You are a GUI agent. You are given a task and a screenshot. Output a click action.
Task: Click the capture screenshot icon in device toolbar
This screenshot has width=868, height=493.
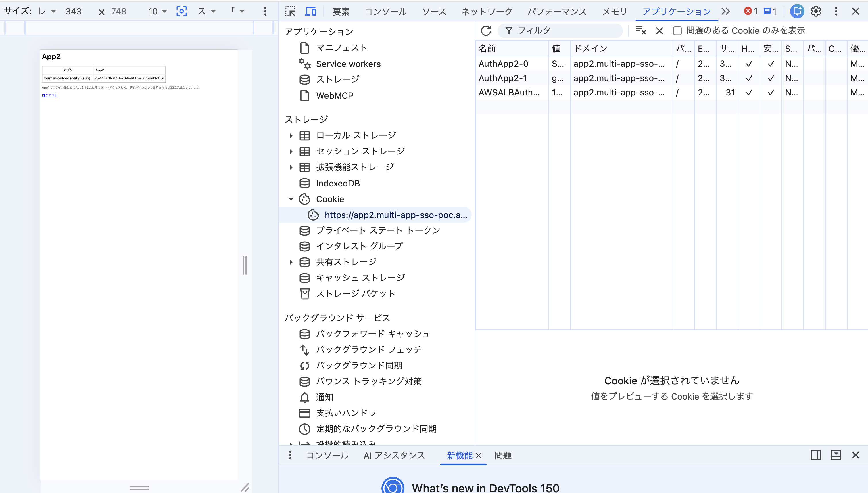(181, 12)
